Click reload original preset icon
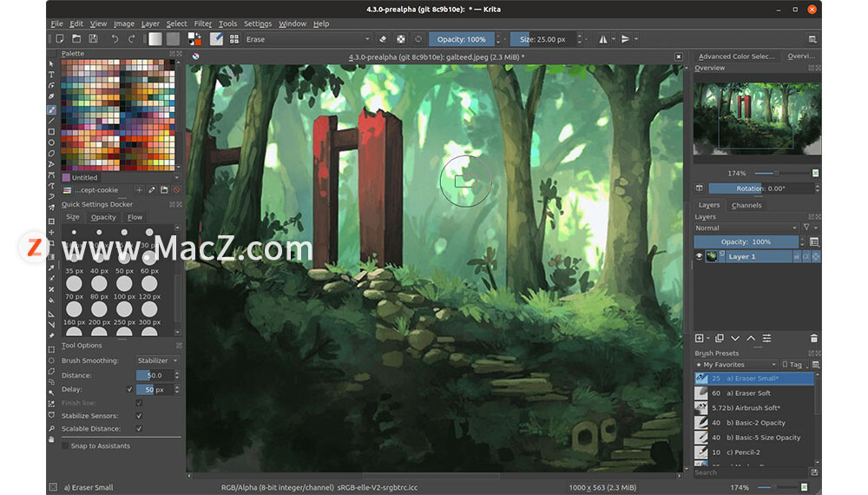 tap(418, 39)
